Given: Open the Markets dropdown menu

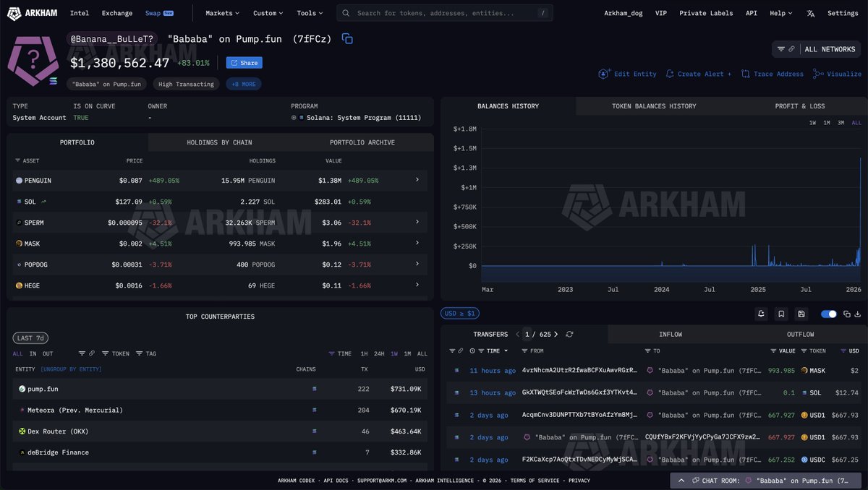Looking at the screenshot, I should click(223, 13).
